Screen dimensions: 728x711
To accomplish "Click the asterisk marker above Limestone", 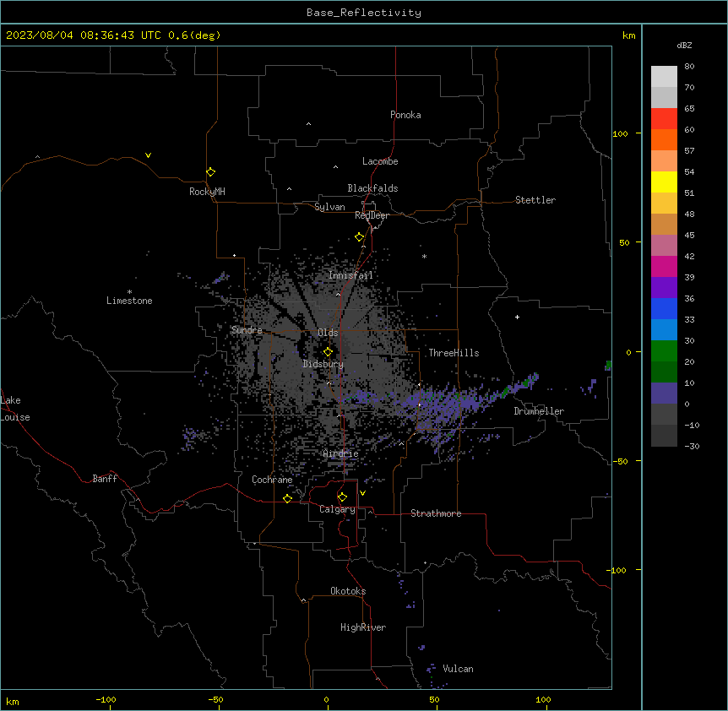I will pyautogui.click(x=129, y=292).
